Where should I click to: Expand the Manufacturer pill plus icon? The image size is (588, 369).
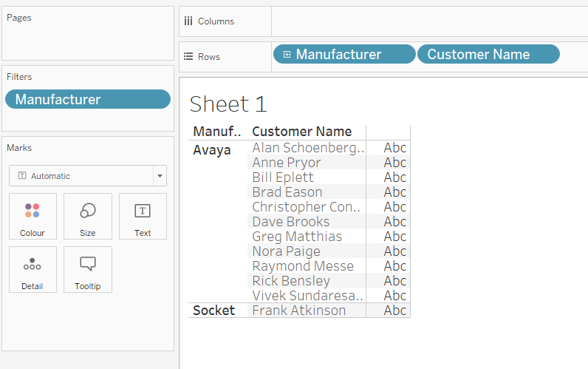pos(287,55)
